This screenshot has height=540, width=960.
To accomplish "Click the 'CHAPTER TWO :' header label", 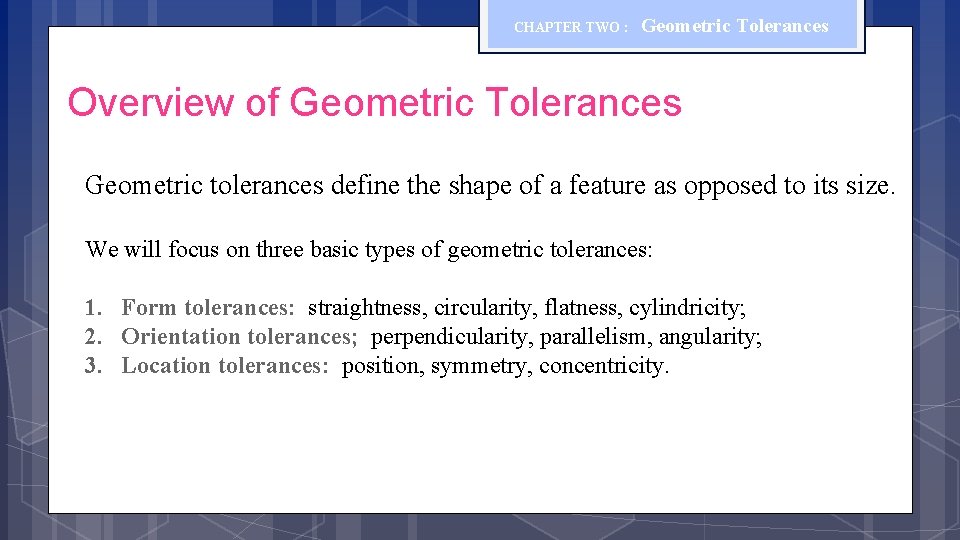I will tap(571, 27).
